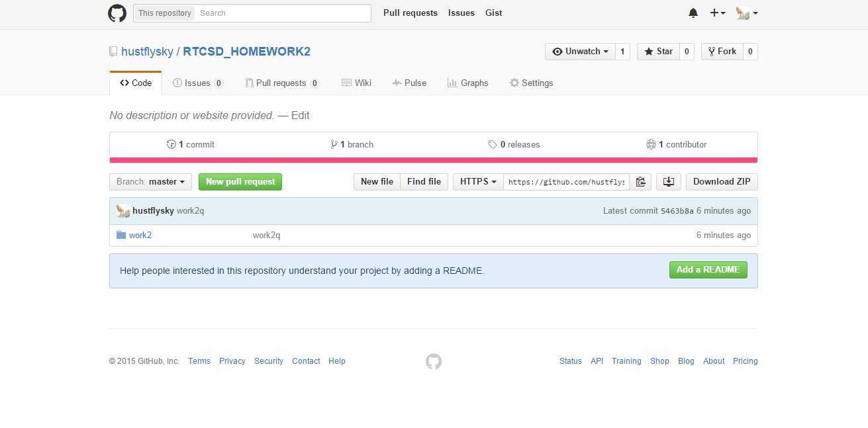Open the notifications bell icon
The image size is (868, 428).
[x=693, y=13]
